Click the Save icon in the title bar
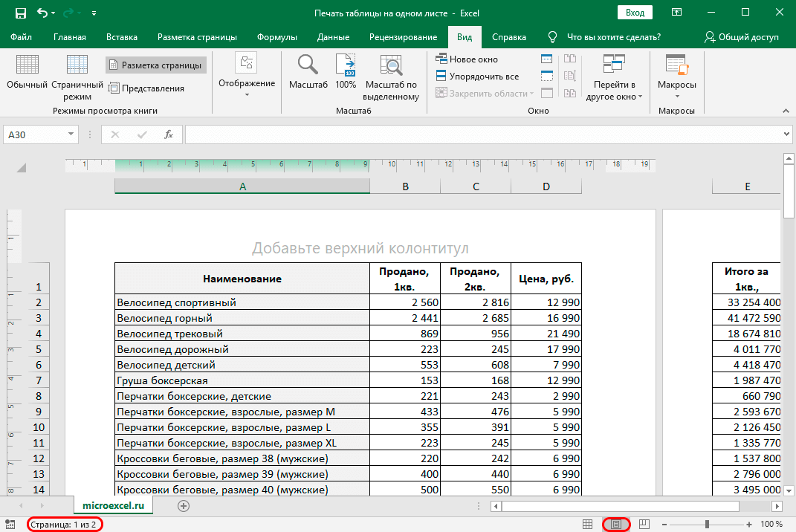The width and height of the screenshot is (796, 532). coord(20,13)
